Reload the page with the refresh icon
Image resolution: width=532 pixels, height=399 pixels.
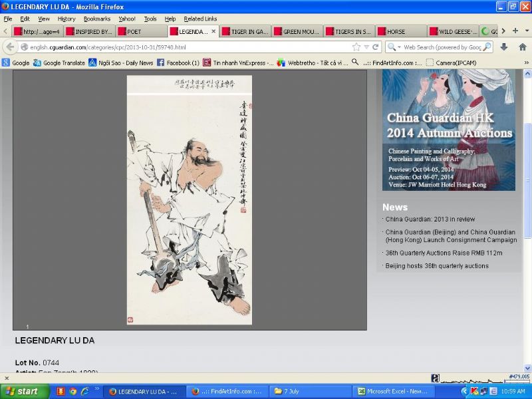tap(376, 47)
